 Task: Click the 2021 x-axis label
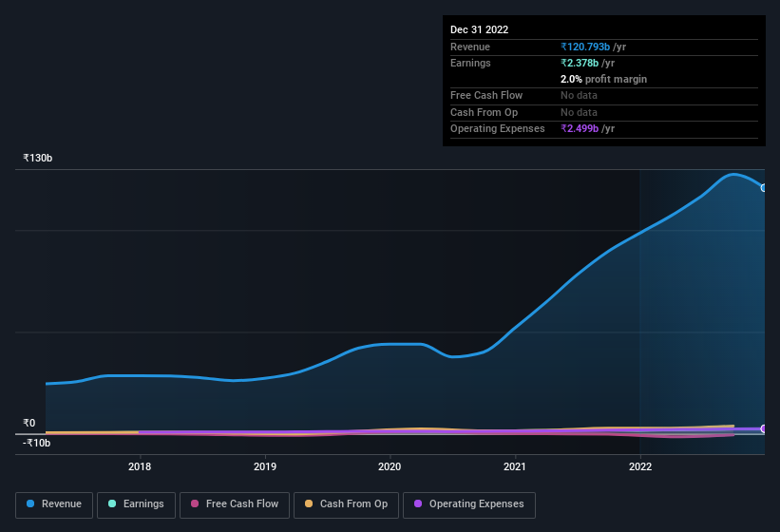point(515,466)
